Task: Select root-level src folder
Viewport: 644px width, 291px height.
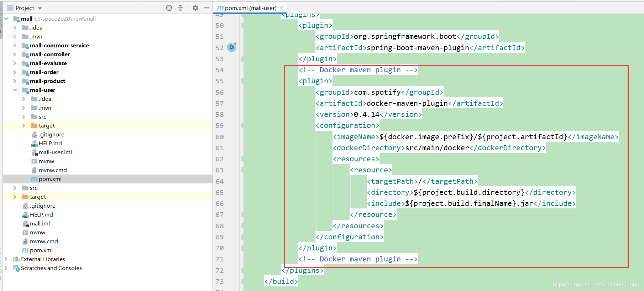Action: (33, 188)
